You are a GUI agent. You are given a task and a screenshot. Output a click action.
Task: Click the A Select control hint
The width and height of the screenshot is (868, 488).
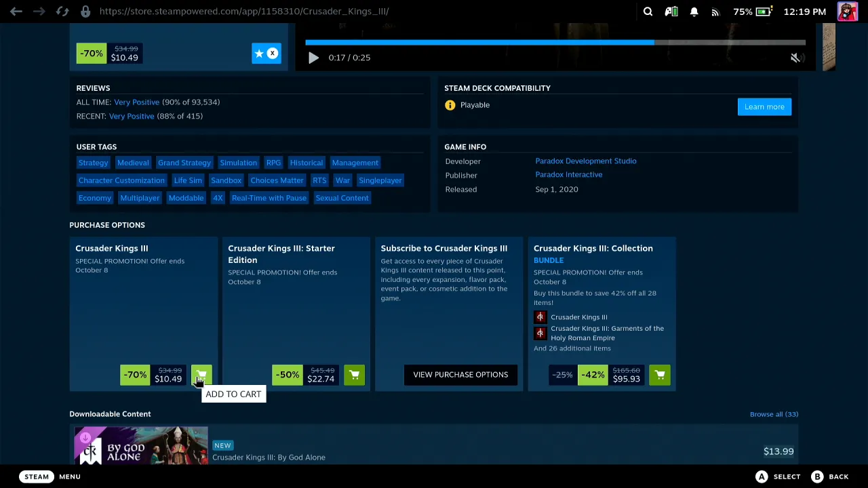(778, 476)
